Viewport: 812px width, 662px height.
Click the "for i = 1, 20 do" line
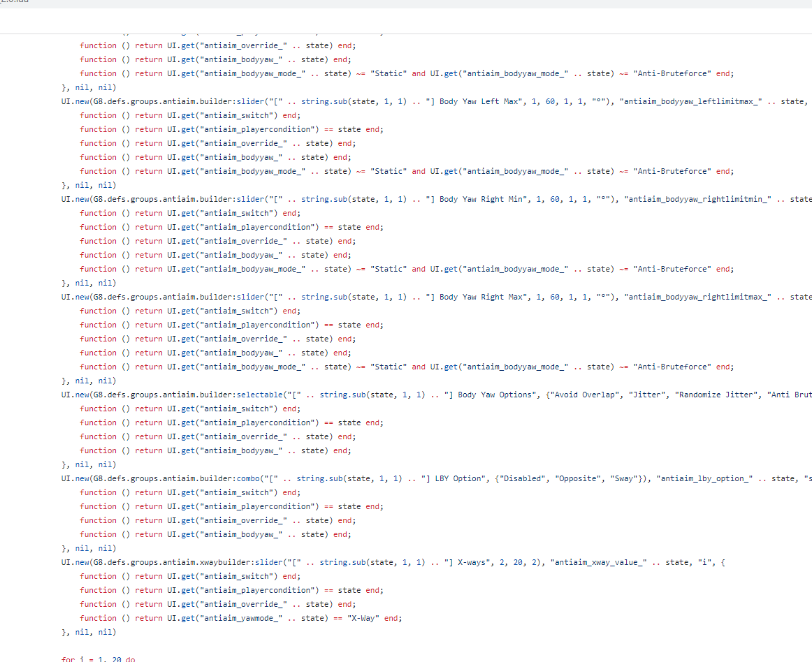point(99,658)
